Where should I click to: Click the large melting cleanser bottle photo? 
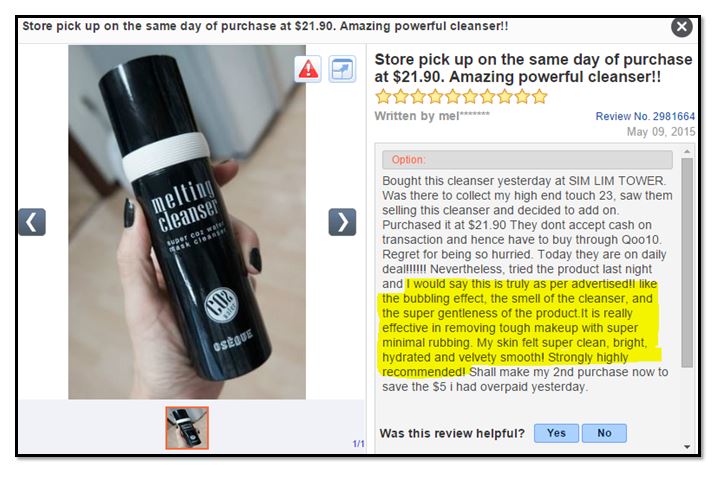(187, 222)
